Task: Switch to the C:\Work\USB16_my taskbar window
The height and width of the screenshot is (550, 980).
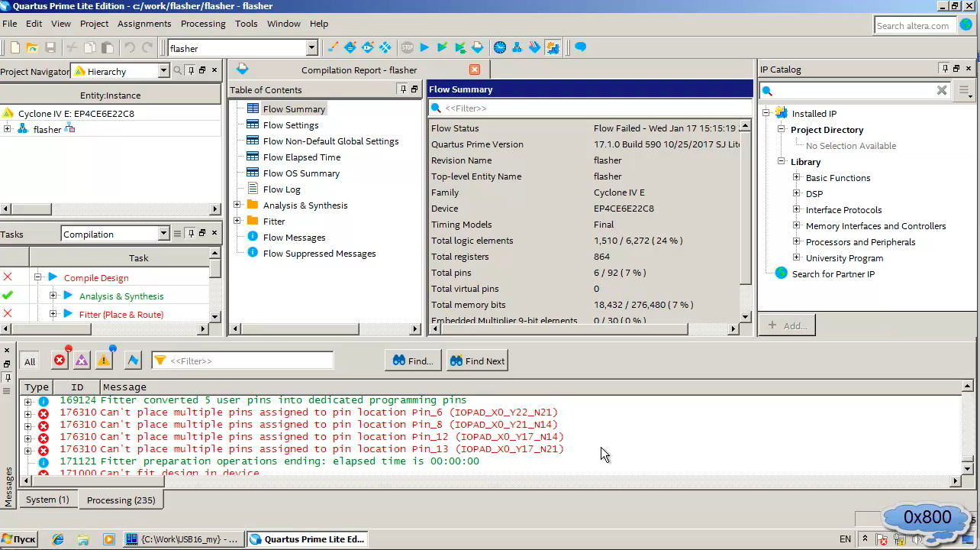Action: [183, 539]
